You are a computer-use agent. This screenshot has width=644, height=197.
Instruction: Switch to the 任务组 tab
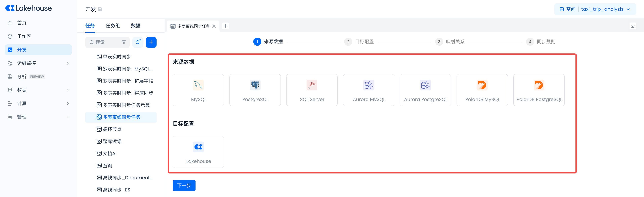[x=113, y=26]
